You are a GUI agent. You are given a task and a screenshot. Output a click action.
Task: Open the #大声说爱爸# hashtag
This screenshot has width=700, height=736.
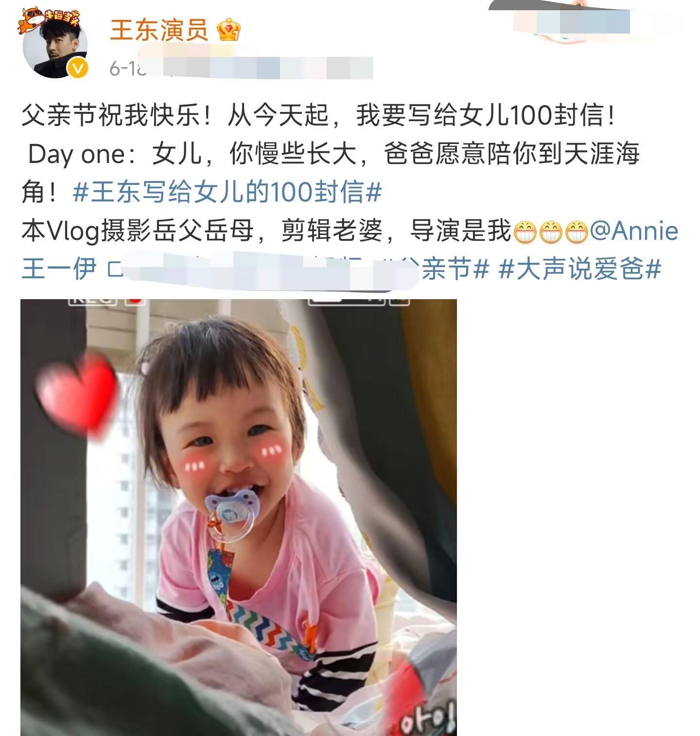[x=580, y=269]
